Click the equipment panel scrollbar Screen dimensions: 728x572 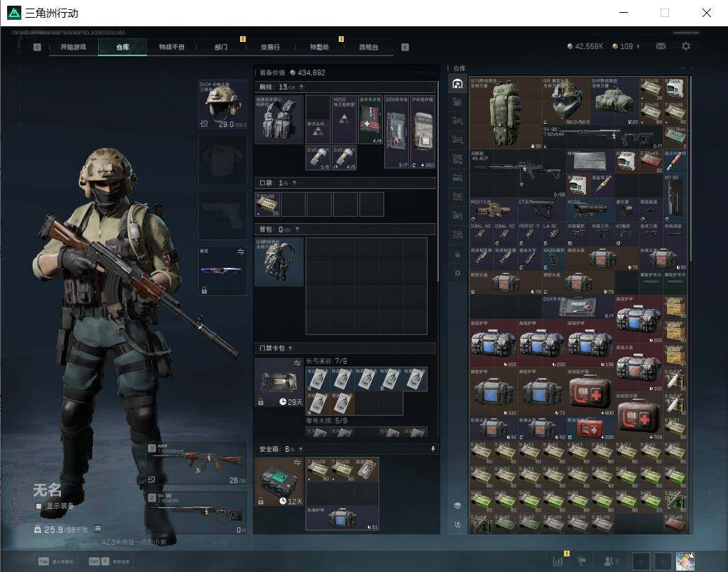(437, 182)
